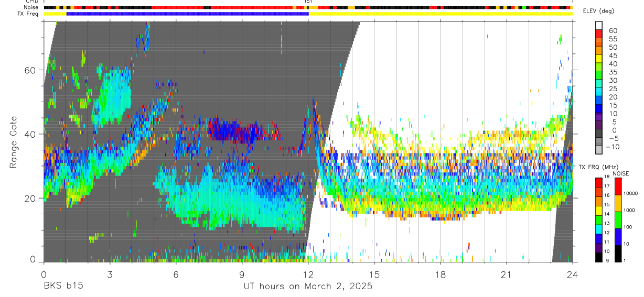This screenshot has width=644, height=297.
Task: Click the yellow right section of TX Freq bar
Action: click(441, 14)
